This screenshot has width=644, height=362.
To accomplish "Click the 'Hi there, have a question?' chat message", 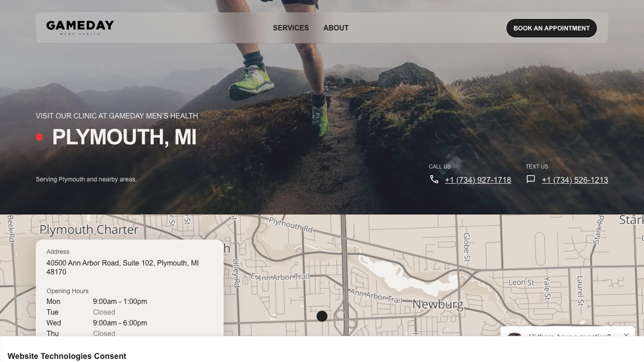I will point(570,336).
